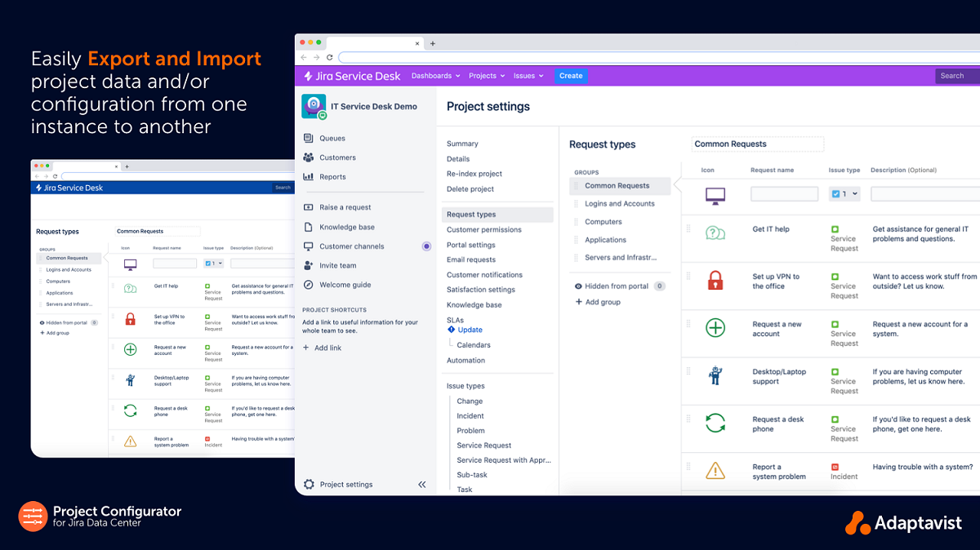980x550 pixels.
Task: Click the empty Request name input field
Action: [784, 193]
